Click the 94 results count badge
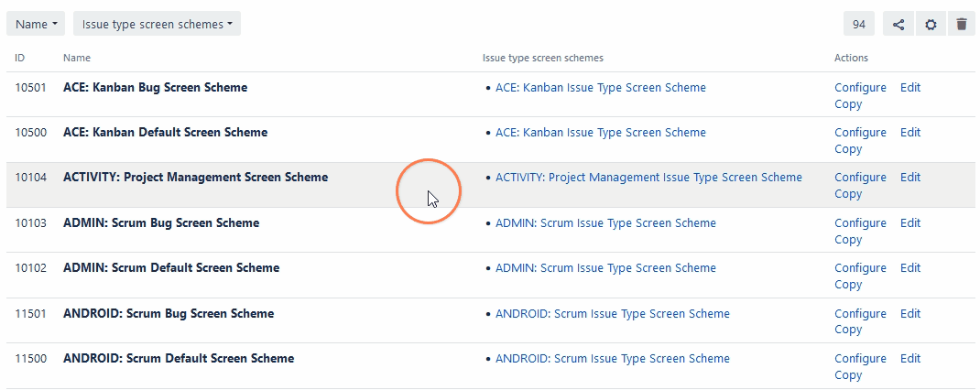 [x=859, y=24]
